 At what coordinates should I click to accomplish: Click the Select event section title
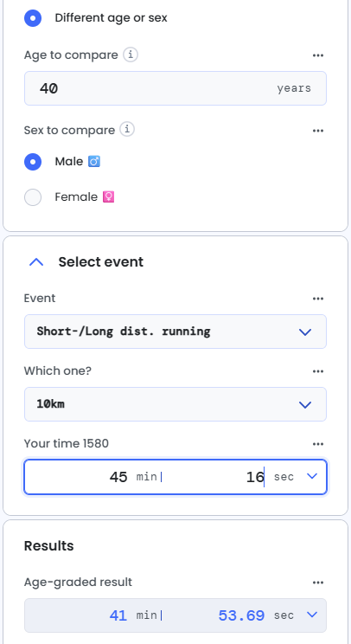pyautogui.click(x=101, y=262)
